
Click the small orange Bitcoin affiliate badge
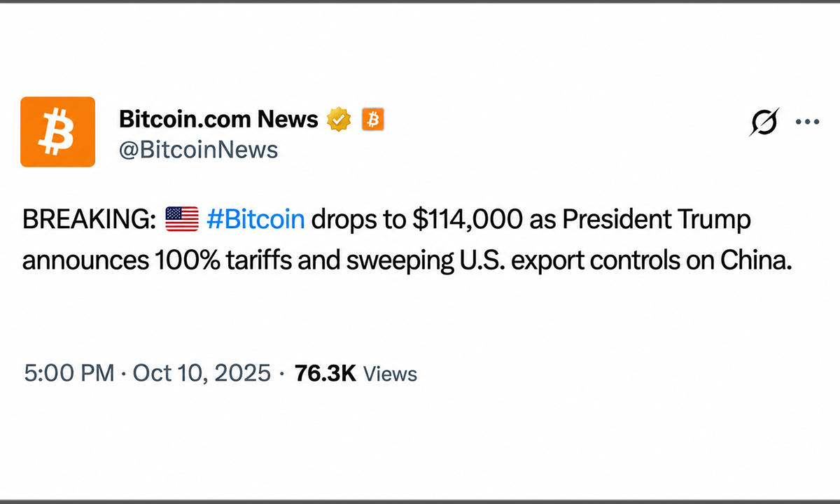click(373, 120)
